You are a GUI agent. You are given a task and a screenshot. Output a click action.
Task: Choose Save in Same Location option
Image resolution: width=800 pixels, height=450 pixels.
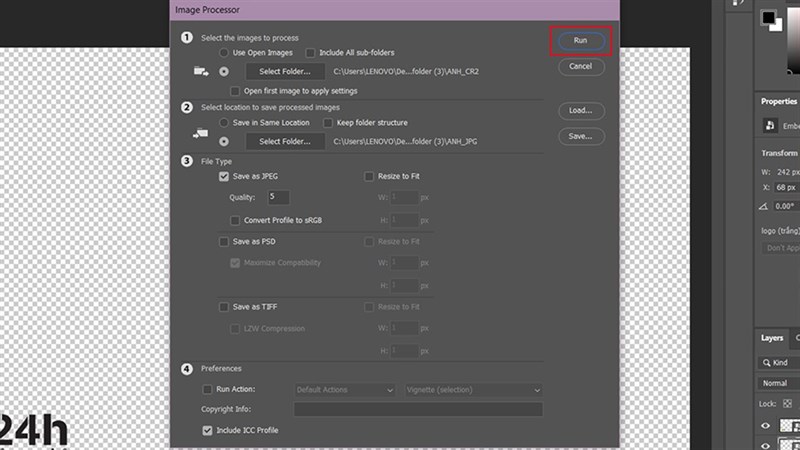coord(223,122)
